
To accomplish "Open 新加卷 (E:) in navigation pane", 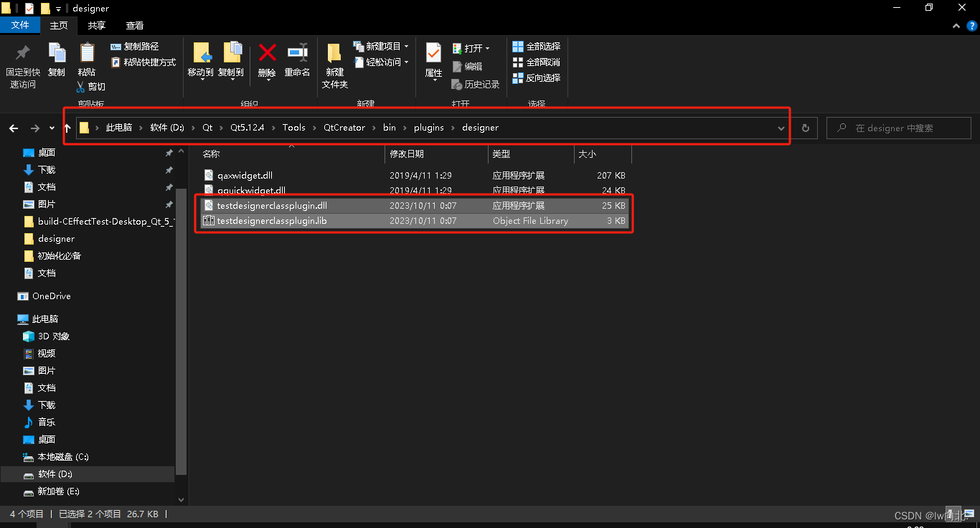I will coord(59,491).
